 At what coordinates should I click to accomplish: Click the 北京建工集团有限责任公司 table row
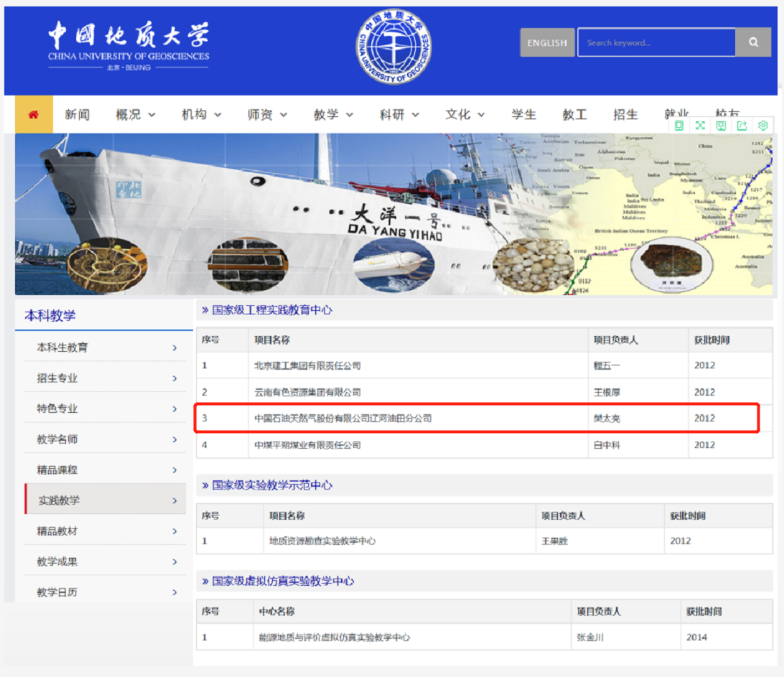point(307,365)
